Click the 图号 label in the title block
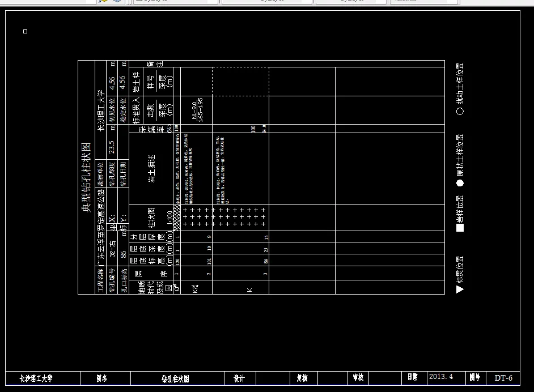The width and height of the screenshot is (534, 392). 474,377
